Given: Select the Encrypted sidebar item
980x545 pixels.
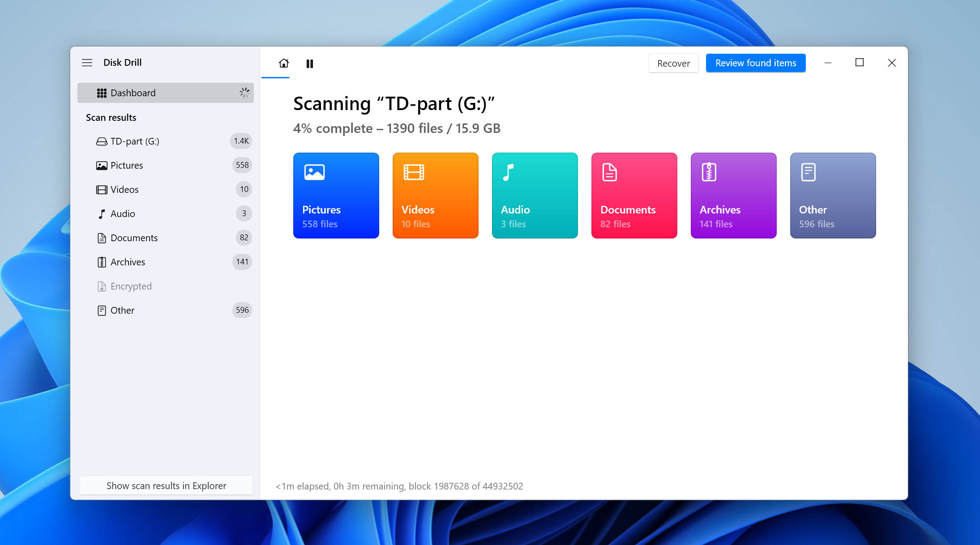Looking at the screenshot, I should (x=166, y=286).
